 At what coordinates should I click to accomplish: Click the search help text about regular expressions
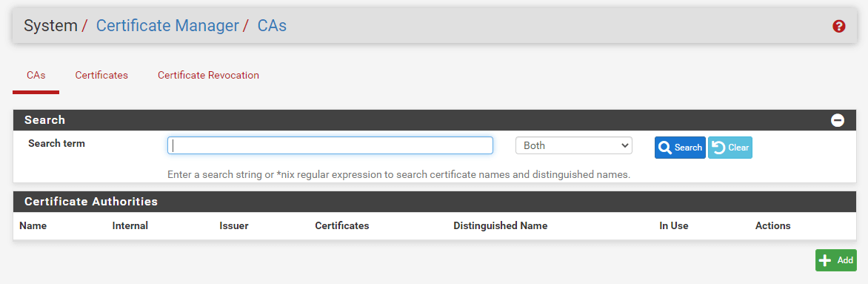[x=398, y=175]
